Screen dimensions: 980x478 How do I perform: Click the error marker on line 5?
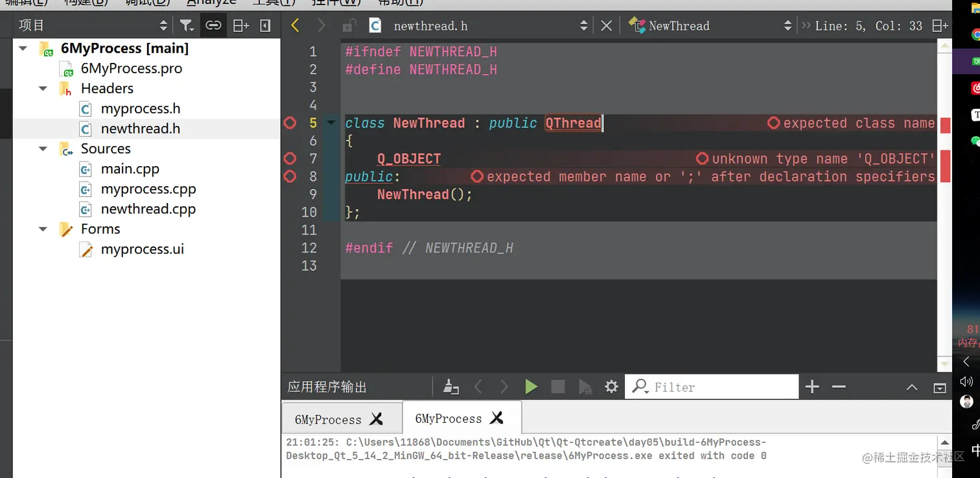290,123
